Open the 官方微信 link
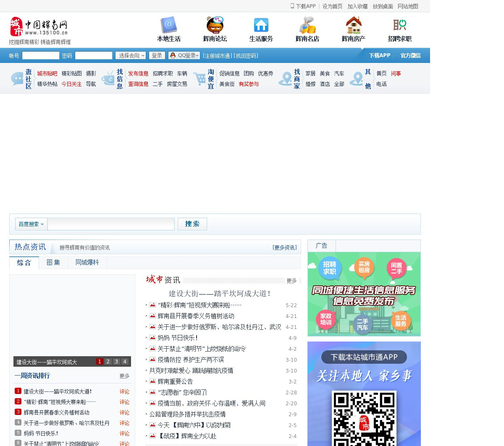Image resolution: width=504 pixels, height=446 pixels. click(410, 55)
